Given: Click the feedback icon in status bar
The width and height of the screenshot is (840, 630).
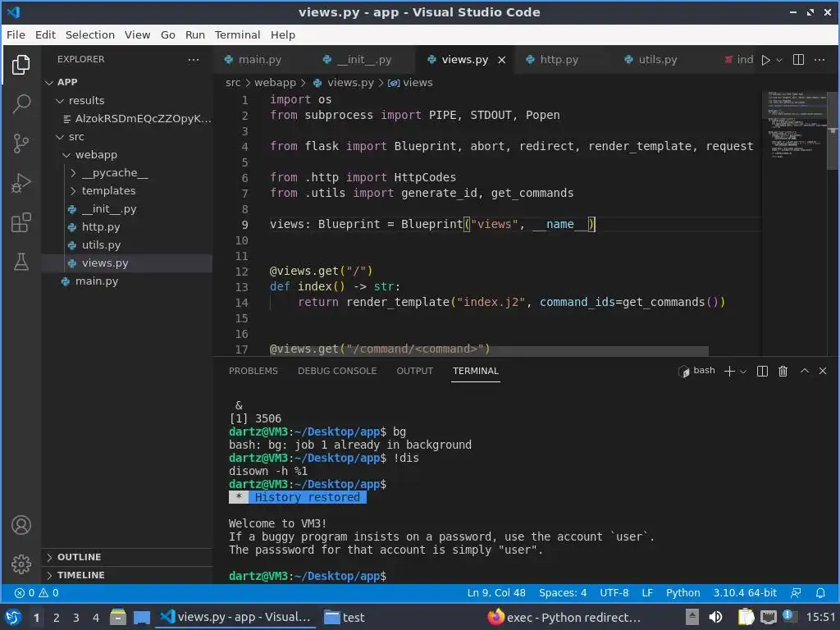Looking at the screenshot, I should pyautogui.click(x=796, y=592).
